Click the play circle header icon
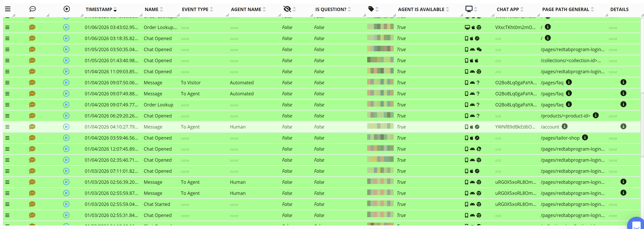Screen dimensions: 644x229 (x=66, y=9)
